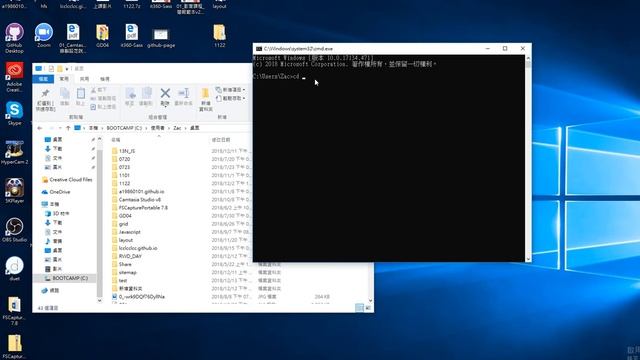Screen dimensions: 640x360
Task: Launch Adobe Creative Cloud shortcut
Action: [14, 77]
